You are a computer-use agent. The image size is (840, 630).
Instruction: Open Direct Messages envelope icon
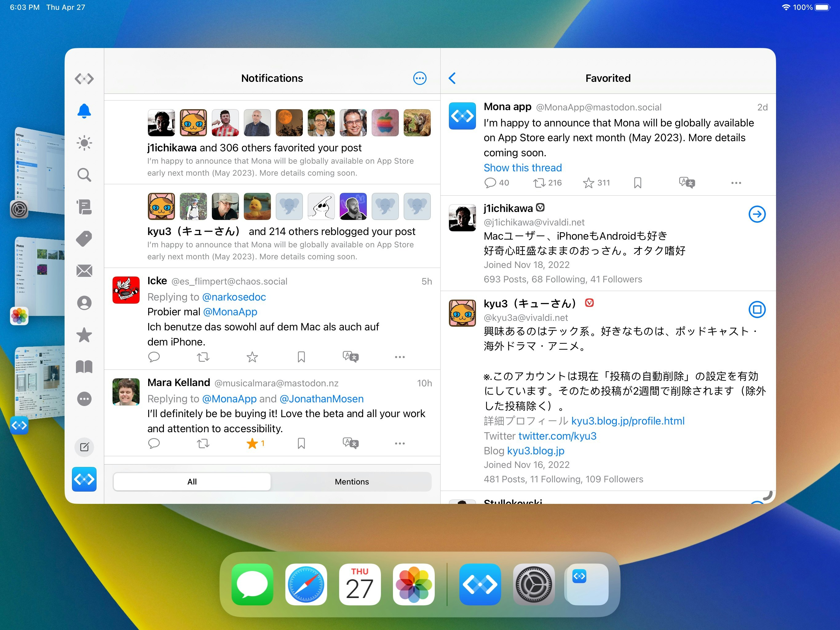point(84,271)
